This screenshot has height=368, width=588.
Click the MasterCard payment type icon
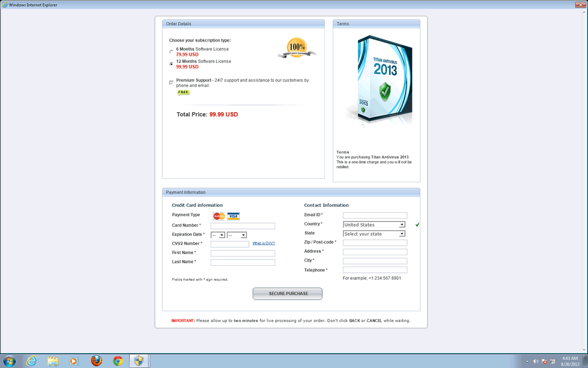coord(219,216)
